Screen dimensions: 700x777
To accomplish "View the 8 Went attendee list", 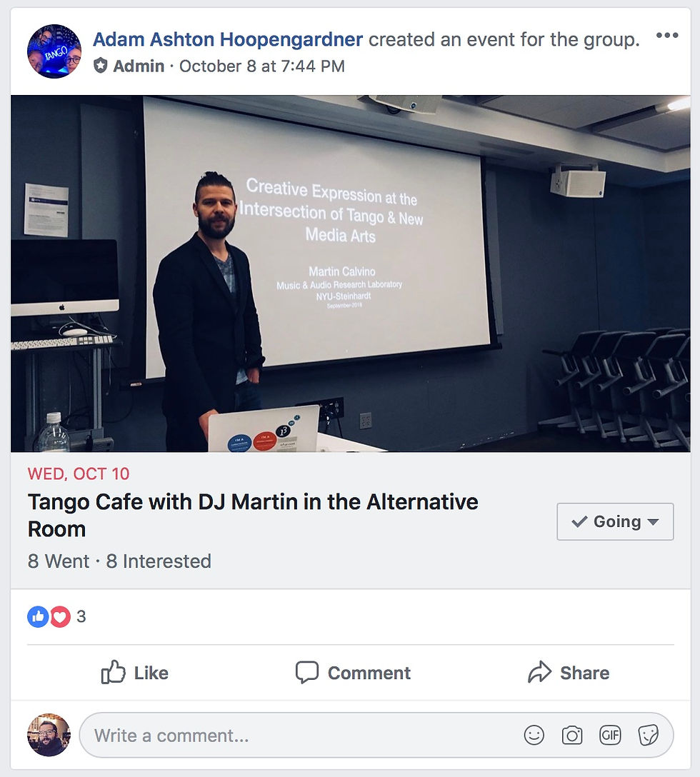I will click(x=59, y=561).
